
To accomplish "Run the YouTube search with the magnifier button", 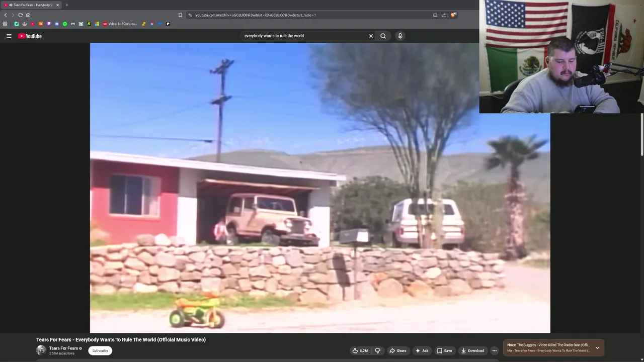I will 383,36.
